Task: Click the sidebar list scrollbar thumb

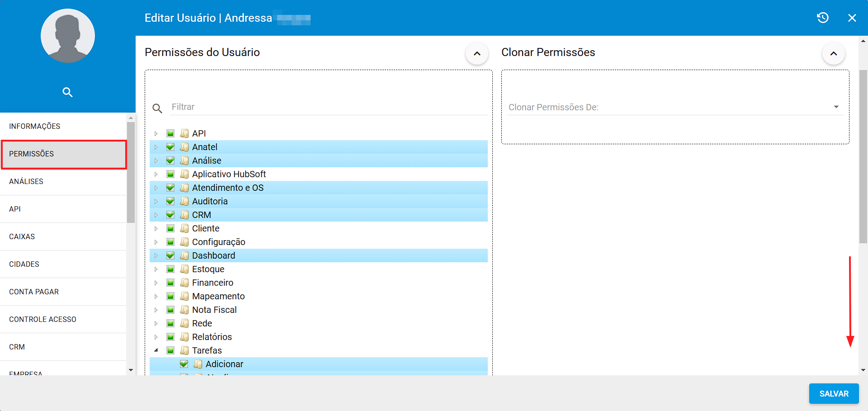Action: [x=131, y=172]
